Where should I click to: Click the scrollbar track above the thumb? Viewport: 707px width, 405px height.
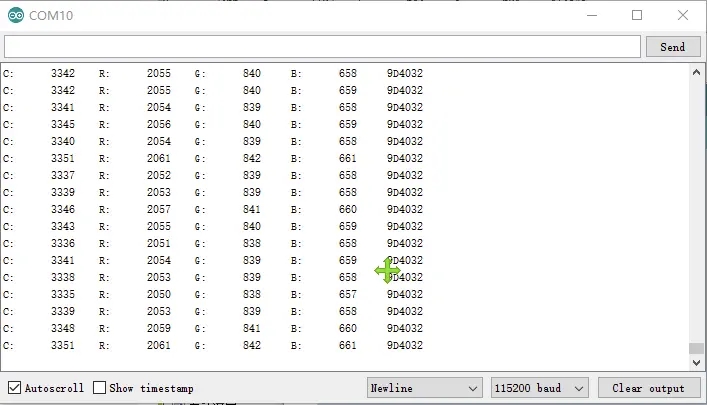(696, 200)
